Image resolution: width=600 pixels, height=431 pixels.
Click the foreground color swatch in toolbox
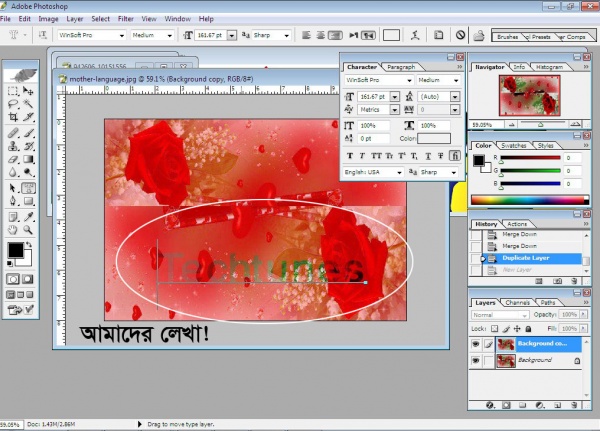16,250
